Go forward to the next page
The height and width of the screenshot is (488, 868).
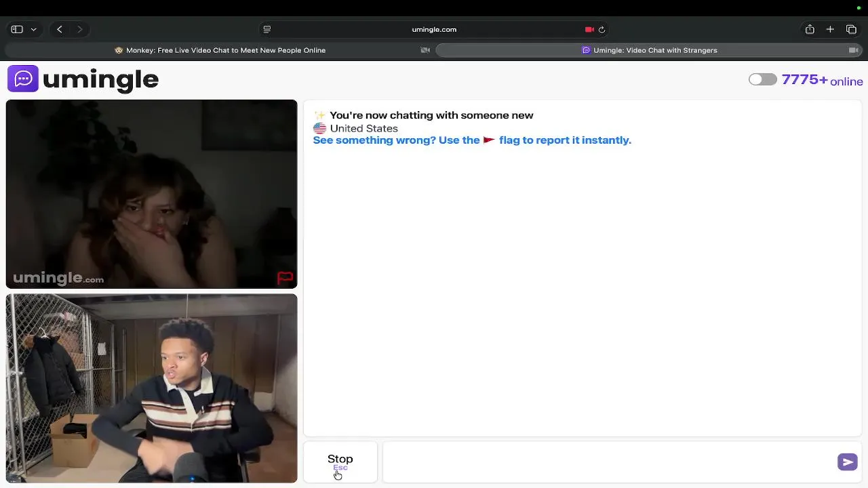coord(79,29)
